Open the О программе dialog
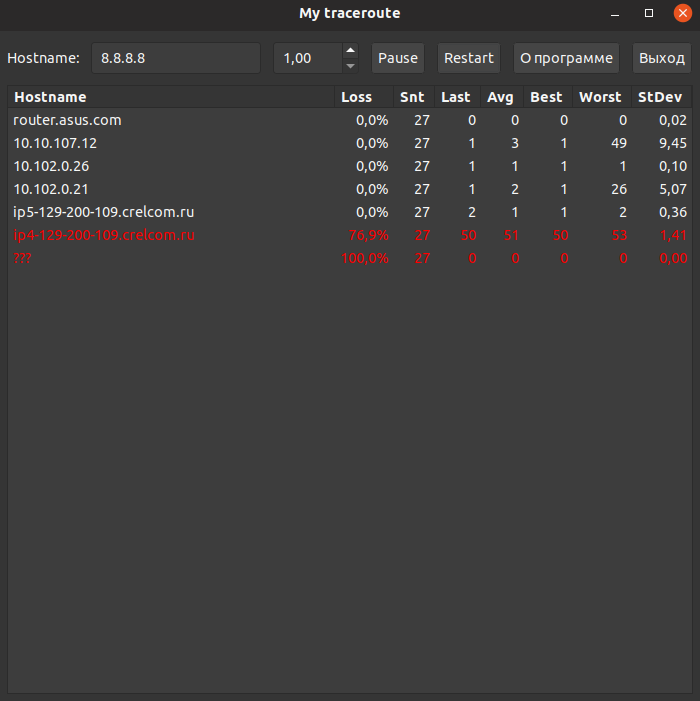The width and height of the screenshot is (700, 701). 566,58
